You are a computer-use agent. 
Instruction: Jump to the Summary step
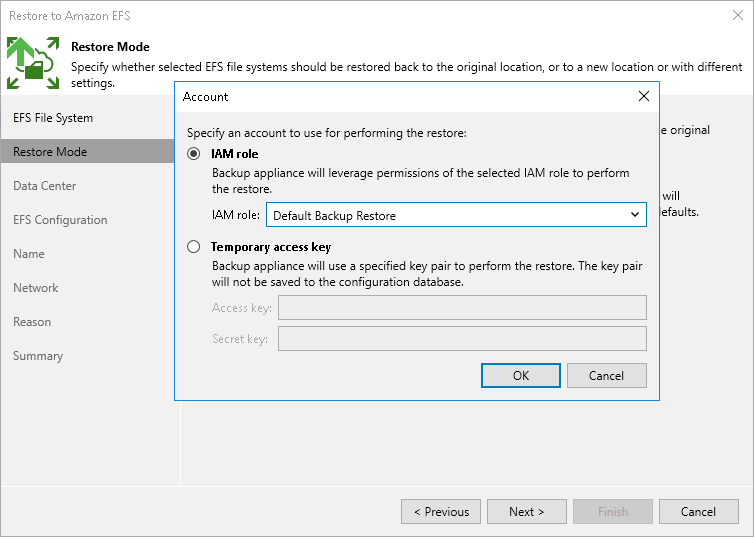pyautogui.click(x=38, y=356)
